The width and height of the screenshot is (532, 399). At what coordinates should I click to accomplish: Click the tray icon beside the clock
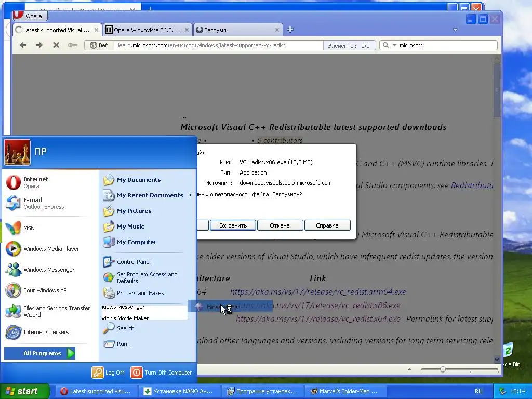(502, 391)
